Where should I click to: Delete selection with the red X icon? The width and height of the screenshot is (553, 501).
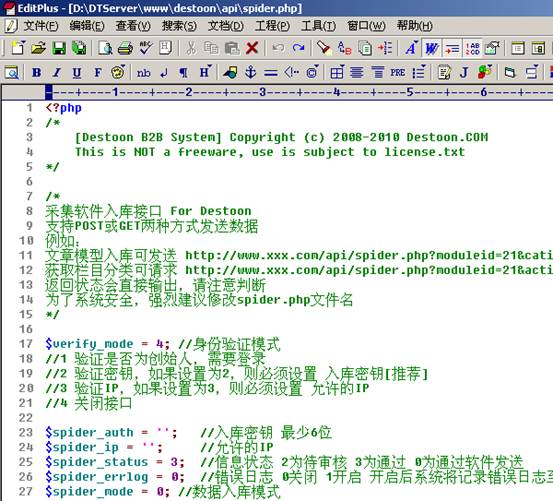[x=252, y=48]
